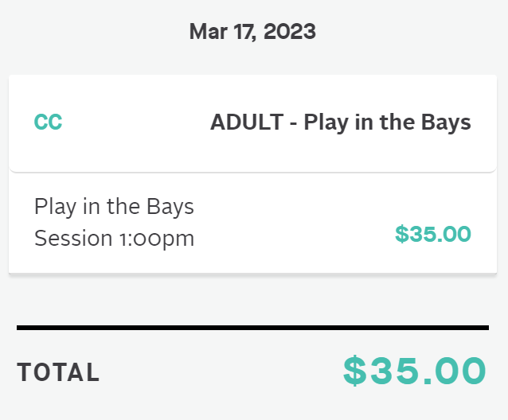Click the blank space under Session line
Screen dimensions: 508x420
point(252,262)
